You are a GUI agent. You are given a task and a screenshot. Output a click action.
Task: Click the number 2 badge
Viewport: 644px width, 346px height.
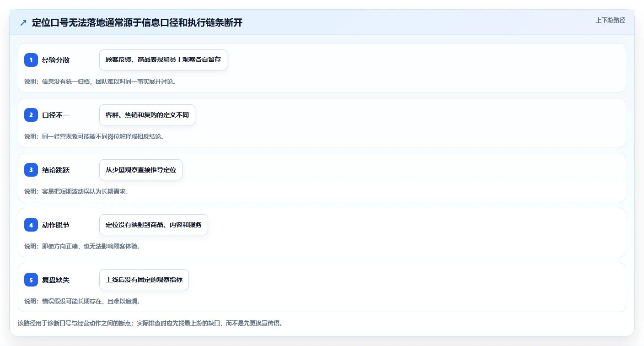[31, 115]
